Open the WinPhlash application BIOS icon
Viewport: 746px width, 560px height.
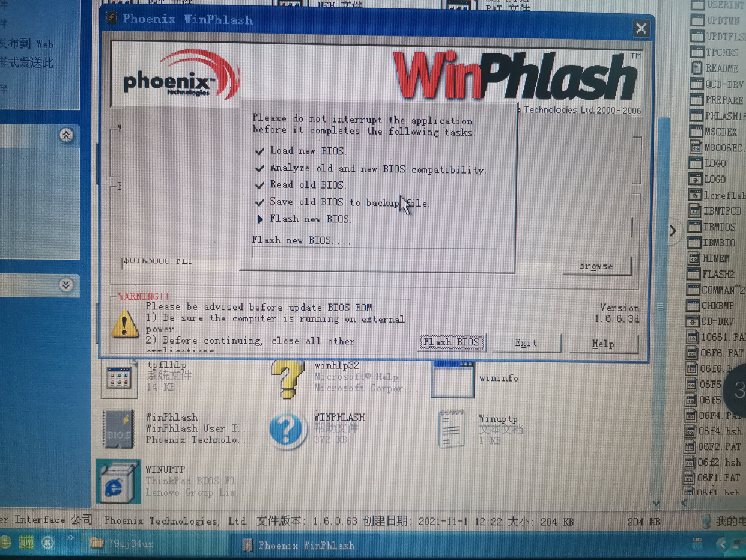tap(118, 428)
